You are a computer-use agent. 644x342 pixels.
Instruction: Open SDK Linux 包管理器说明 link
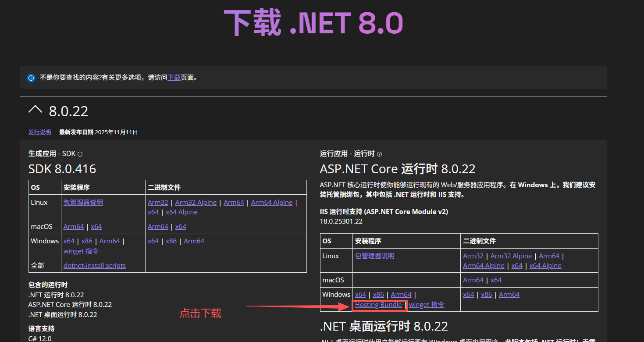(83, 203)
